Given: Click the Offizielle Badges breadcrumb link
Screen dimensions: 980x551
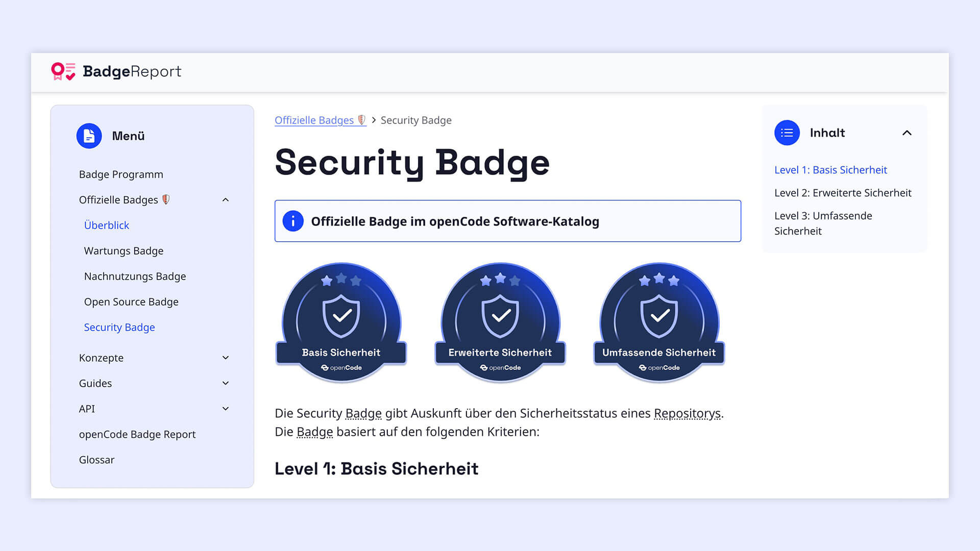Looking at the screenshot, I should (x=314, y=120).
